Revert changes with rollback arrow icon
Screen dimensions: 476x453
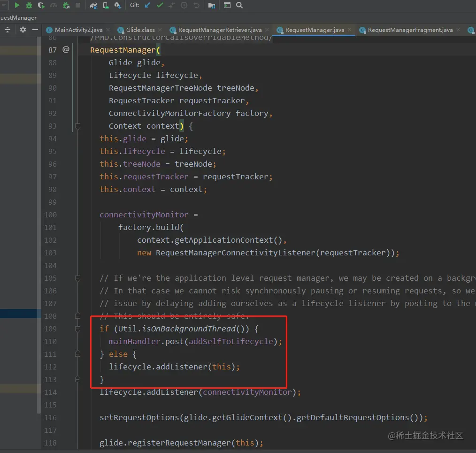pyautogui.click(x=196, y=5)
